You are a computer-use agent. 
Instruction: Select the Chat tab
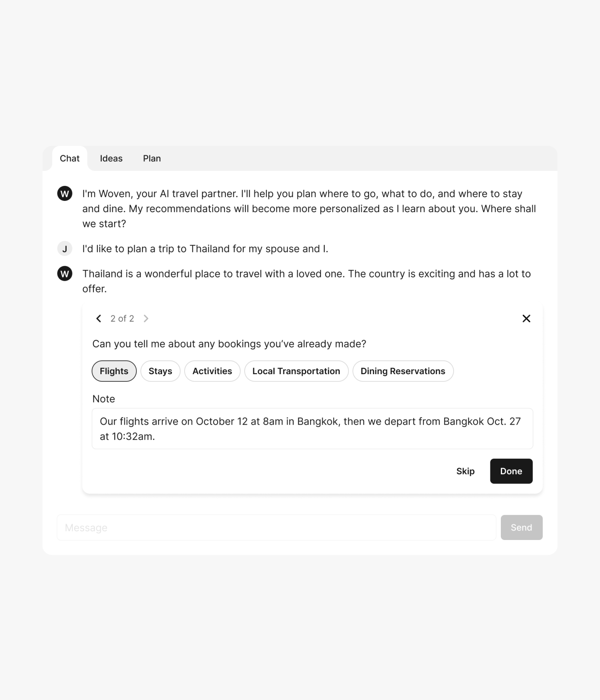70,158
